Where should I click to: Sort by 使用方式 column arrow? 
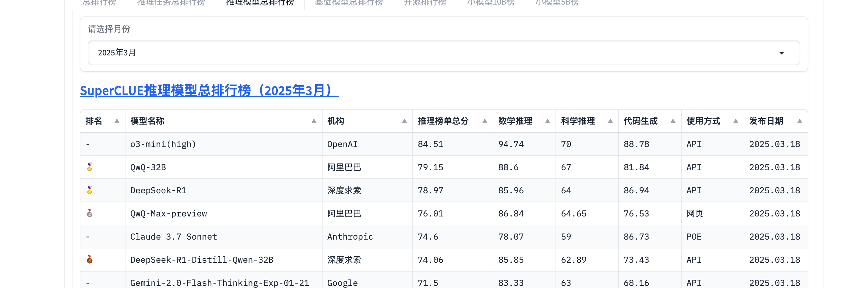(736, 121)
